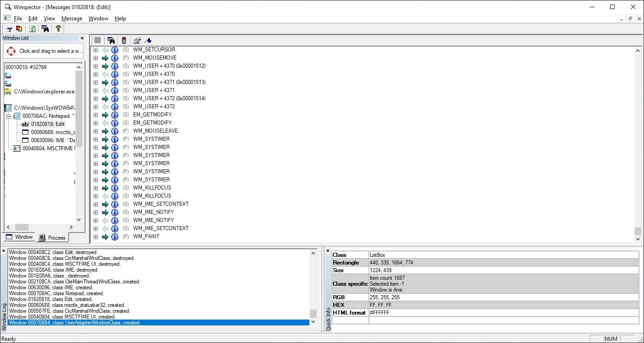The height and width of the screenshot is (343, 644).
Task: Close the Window List panel
Action: pos(82,38)
